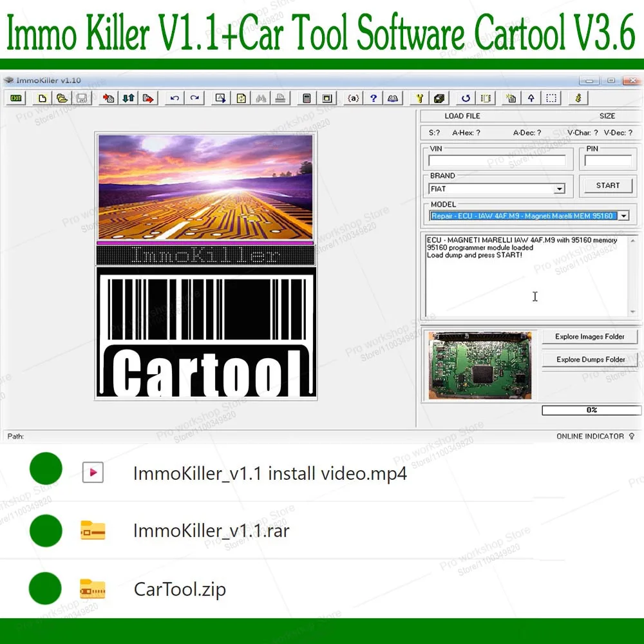Click the Cartool barcode logo image
The image size is (644, 644).
(205, 332)
